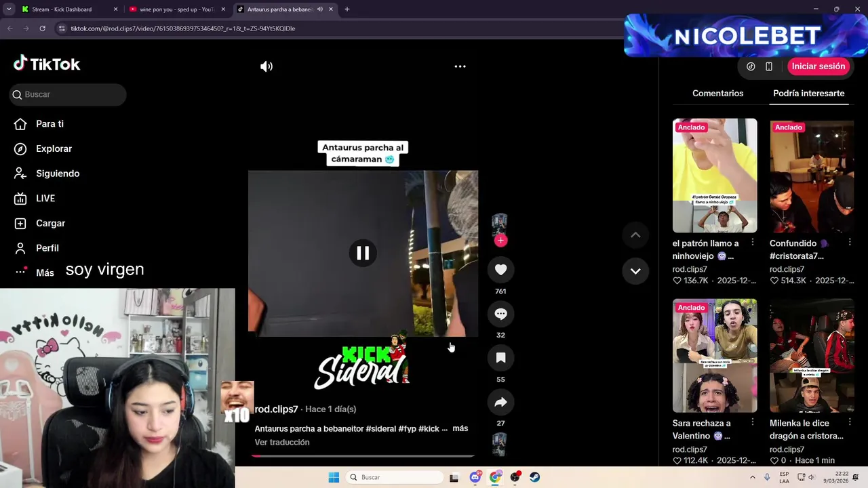
Task: Open options dots for 'Sara rechaza a Valentino'
Action: [753, 423]
